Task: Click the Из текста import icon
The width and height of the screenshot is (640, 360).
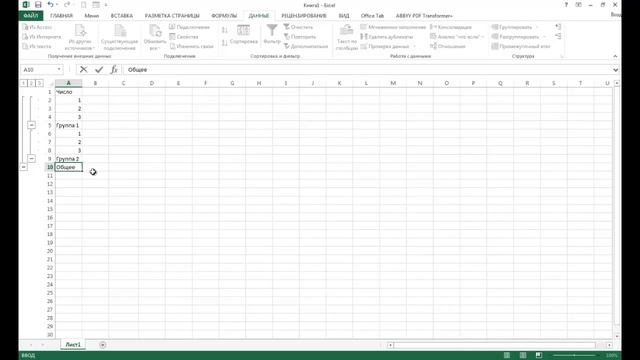Action: 25,46
